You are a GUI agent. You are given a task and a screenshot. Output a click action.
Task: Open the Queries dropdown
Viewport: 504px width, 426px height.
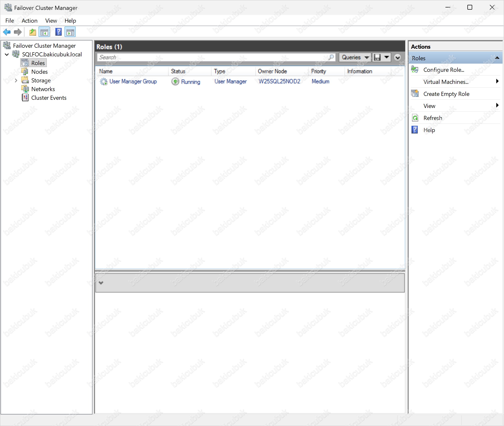(x=355, y=57)
